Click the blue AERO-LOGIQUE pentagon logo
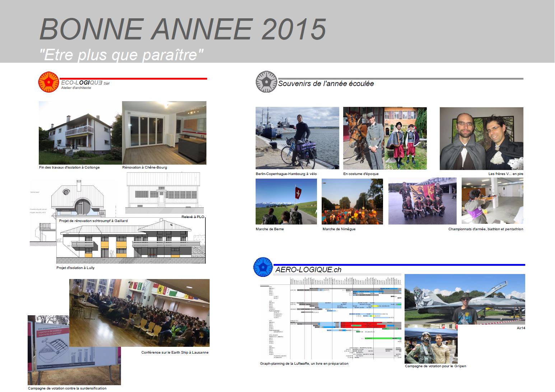Screen dimensions: 555x392 263,267
